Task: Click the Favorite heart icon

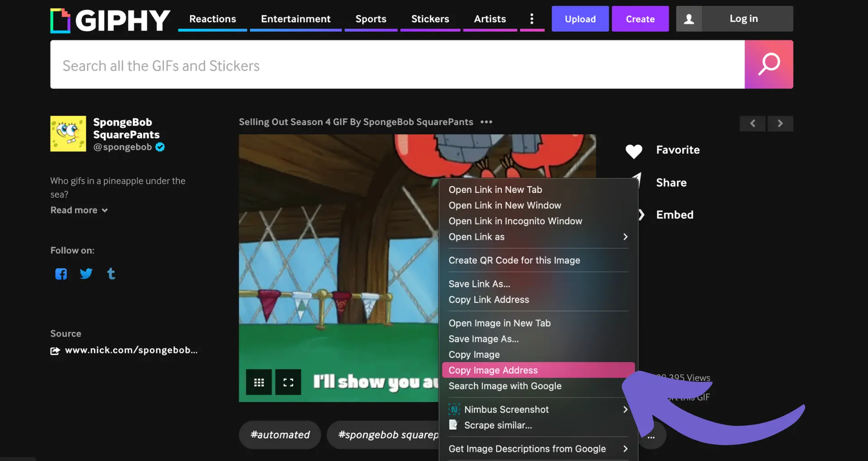Action: (x=634, y=151)
